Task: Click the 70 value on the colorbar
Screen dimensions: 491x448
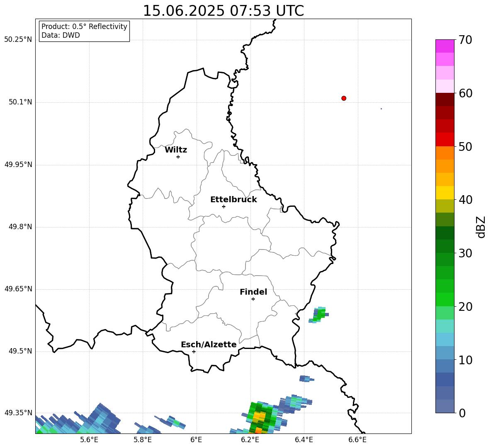Action: [465, 40]
